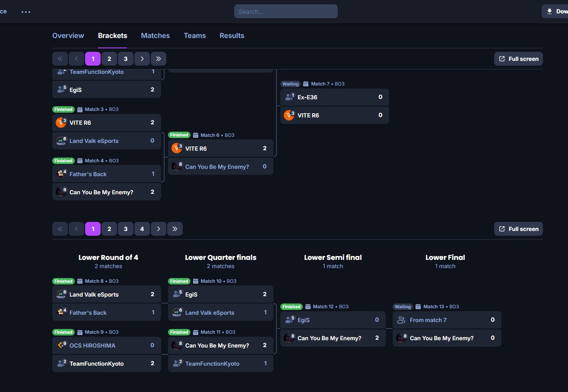Image resolution: width=568 pixels, height=392 pixels.
Task: Go to next page in lower bracket pagination
Action: click(159, 229)
